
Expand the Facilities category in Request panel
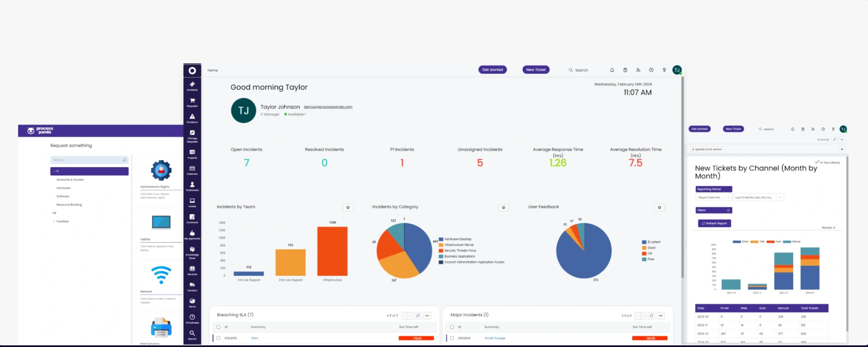pyautogui.click(x=61, y=221)
